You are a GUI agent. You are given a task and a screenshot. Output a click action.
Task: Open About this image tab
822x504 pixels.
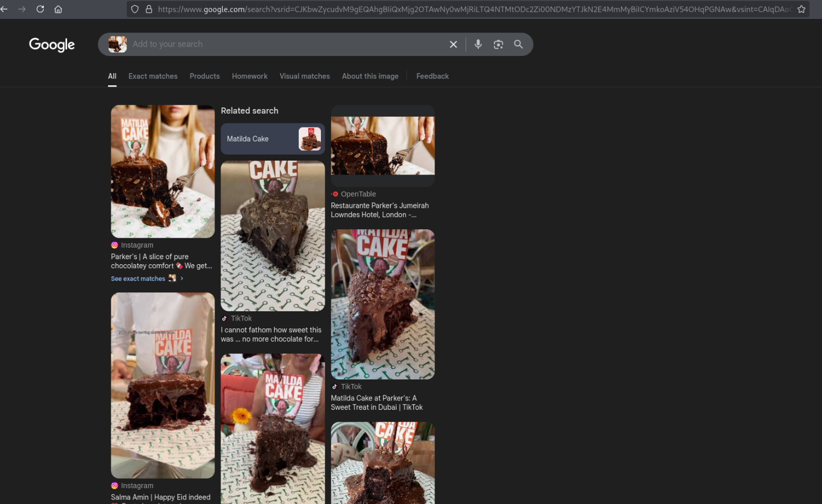click(370, 76)
